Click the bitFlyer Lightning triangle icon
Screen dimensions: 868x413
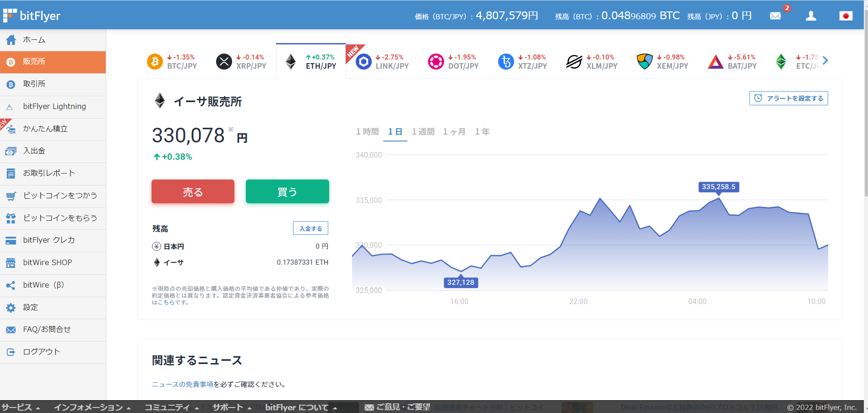10,107
